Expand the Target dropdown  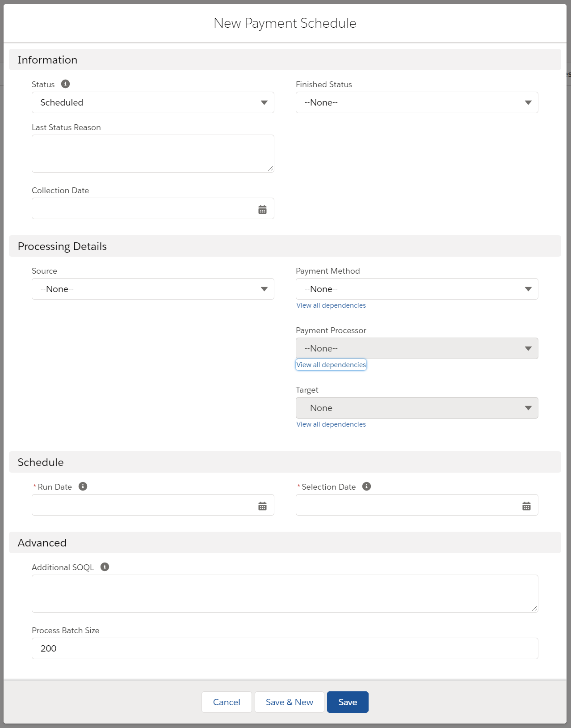416,408
